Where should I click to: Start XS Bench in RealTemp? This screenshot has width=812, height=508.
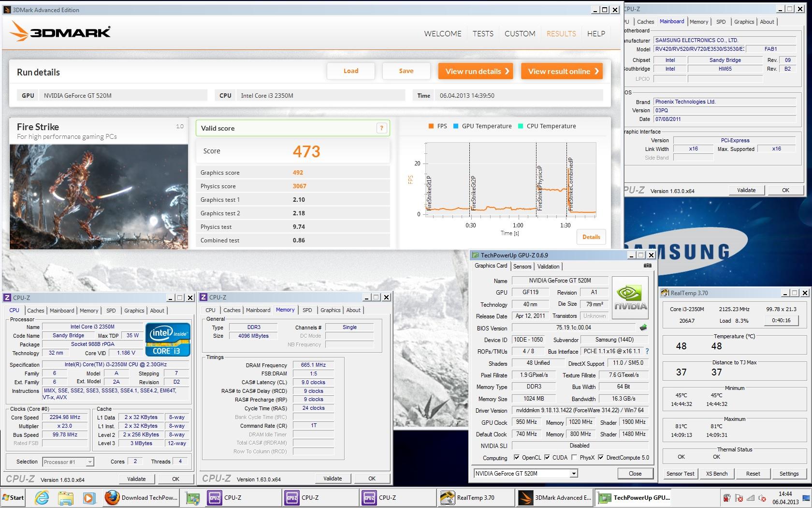(x=717, y=474)
